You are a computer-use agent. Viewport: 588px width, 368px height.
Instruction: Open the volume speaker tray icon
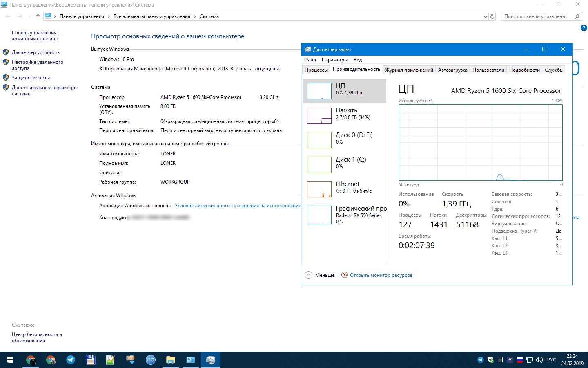539,360
